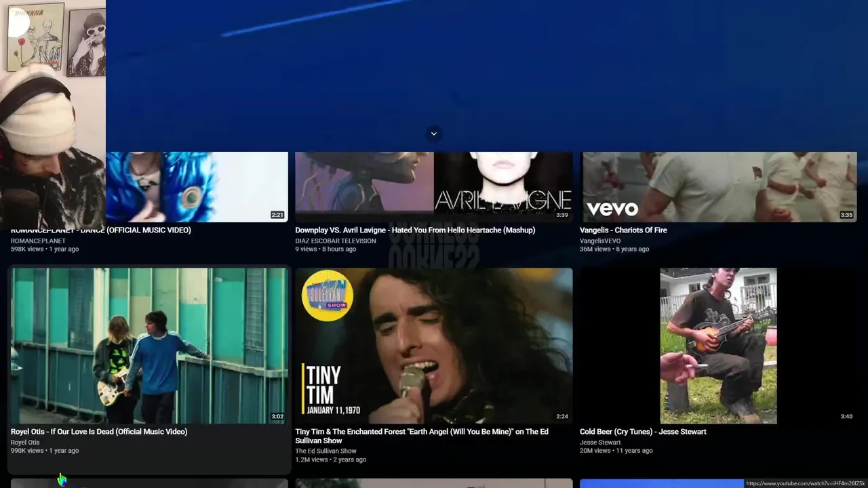Open the ROMANCEPLANET DANCE video thumbnail

pyautogui.click(x=197, y=187)
